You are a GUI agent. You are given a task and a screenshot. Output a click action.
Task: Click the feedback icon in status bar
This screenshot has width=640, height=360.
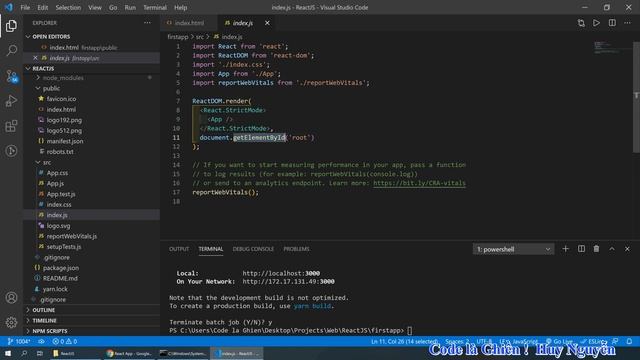click(615, 341)
